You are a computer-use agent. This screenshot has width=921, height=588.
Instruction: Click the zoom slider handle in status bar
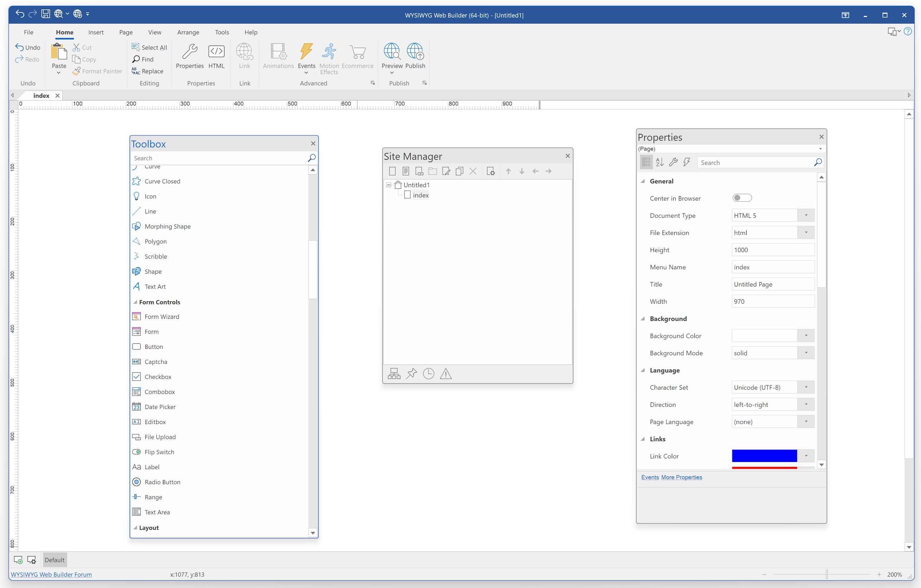point(826,575)
